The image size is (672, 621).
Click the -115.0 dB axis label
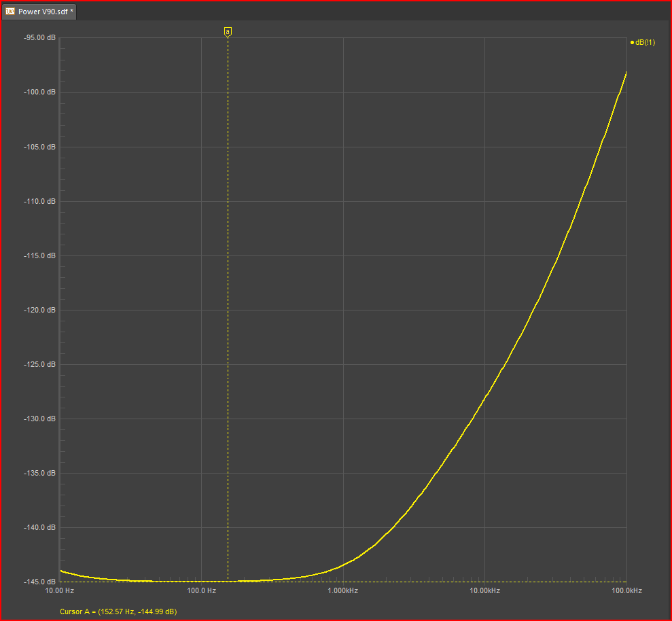tap(39, 255)
